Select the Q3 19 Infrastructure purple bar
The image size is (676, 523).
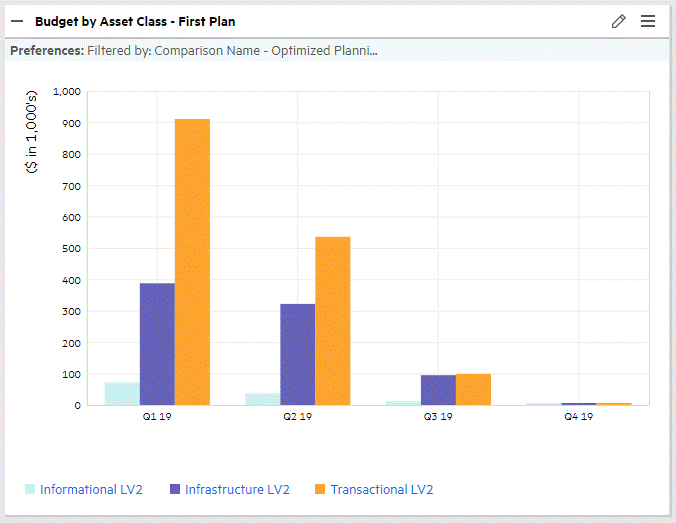tap(438, 390)
